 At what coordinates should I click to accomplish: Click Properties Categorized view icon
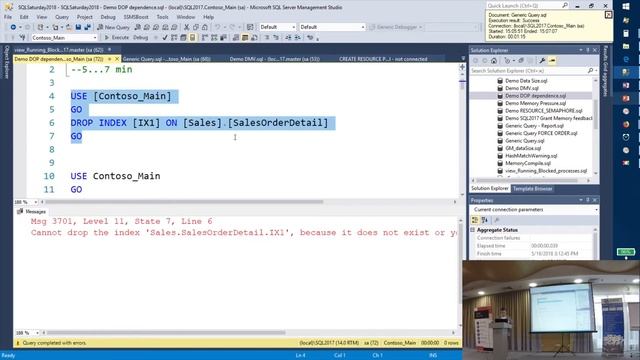tap(475, 220)
